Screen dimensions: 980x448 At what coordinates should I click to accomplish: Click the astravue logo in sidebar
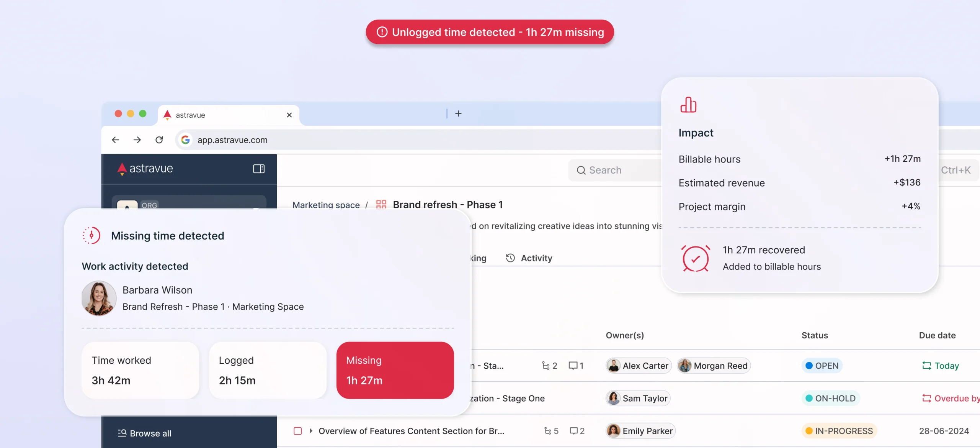145,169
